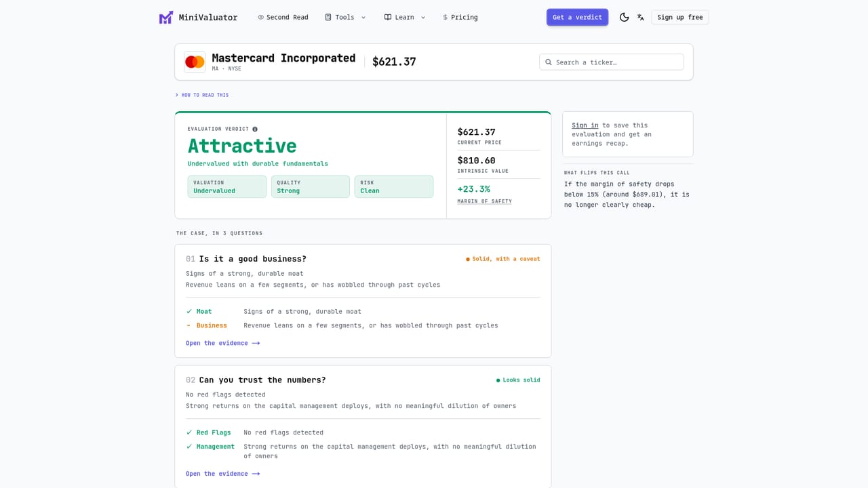Click the Looks solid status
868x488 pixels.
(x=518, y=380)
